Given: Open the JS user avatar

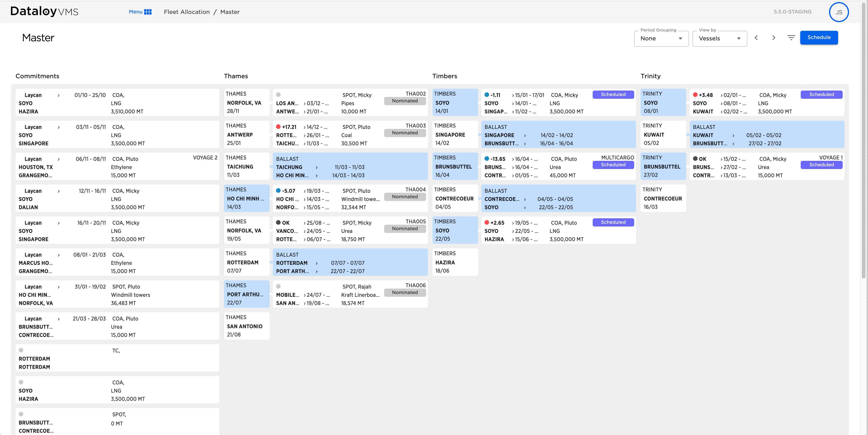Looking at the screenshot, I should 838,12.
